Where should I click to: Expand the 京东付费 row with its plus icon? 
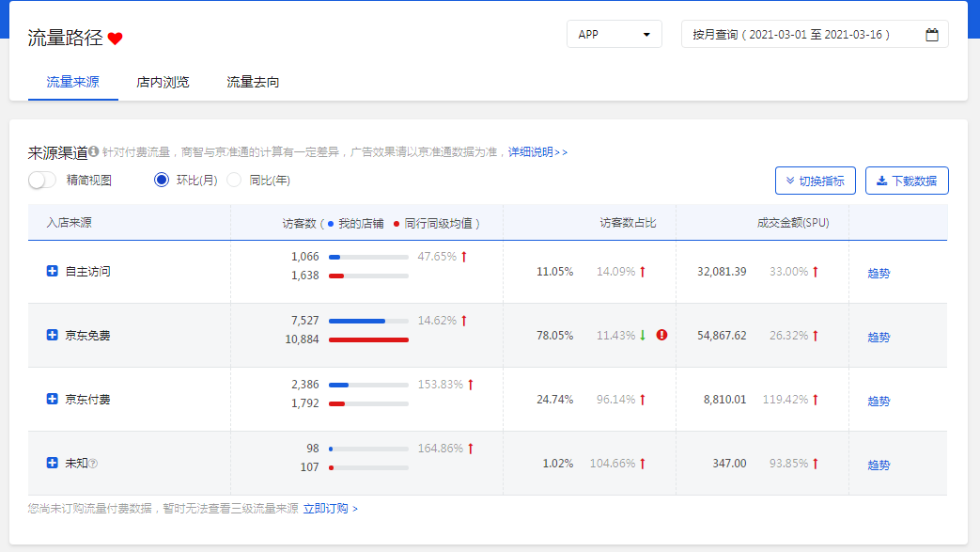tap(53, 399)
